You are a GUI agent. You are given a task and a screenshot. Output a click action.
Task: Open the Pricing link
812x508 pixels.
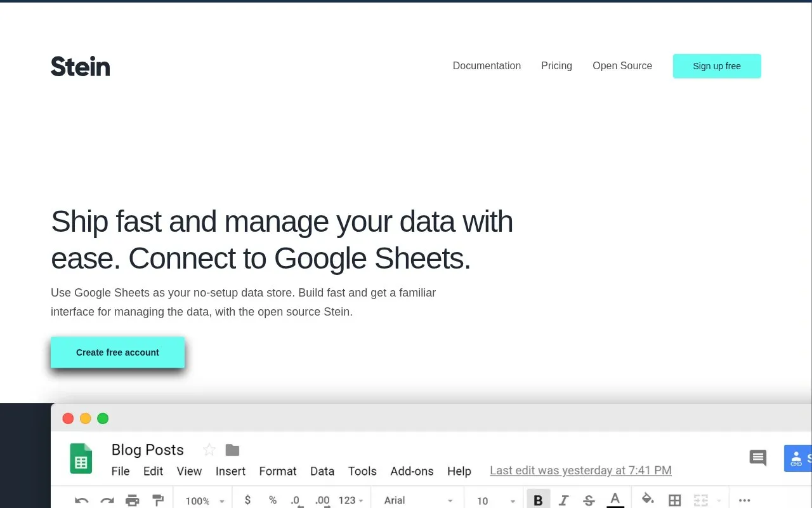[x=556, y=65]
